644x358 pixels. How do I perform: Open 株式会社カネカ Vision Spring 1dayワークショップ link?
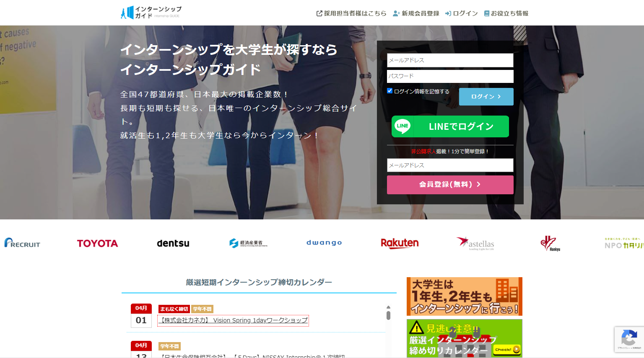[x=233, y=320]
